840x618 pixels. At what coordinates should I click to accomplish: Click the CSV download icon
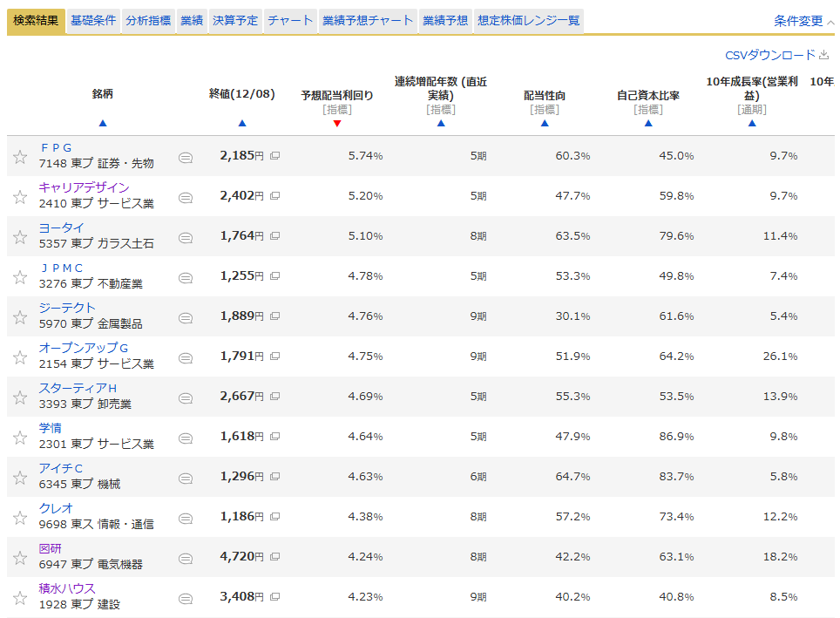click(x=824, y=55)
